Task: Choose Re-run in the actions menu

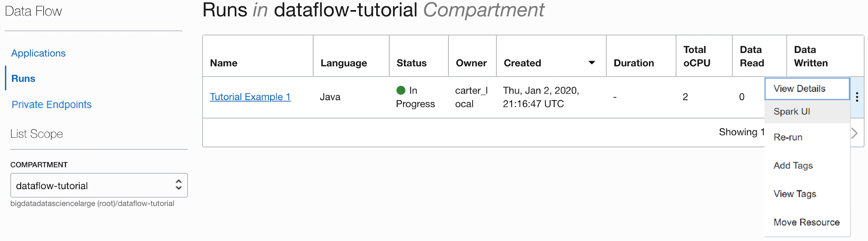Action: coord(788,137)
